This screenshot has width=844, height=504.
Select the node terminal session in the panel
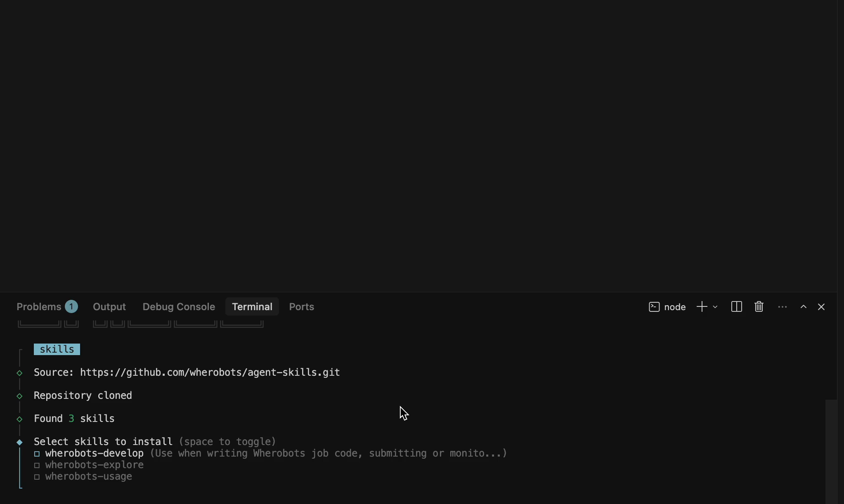(x=667, y=307)
